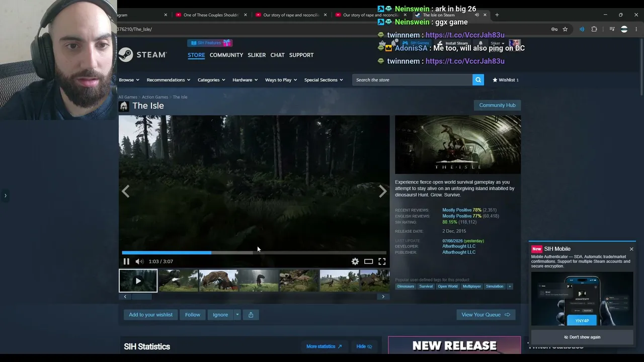
Task: Close the 'One of These Couples' tab
Action: (246, 15)
